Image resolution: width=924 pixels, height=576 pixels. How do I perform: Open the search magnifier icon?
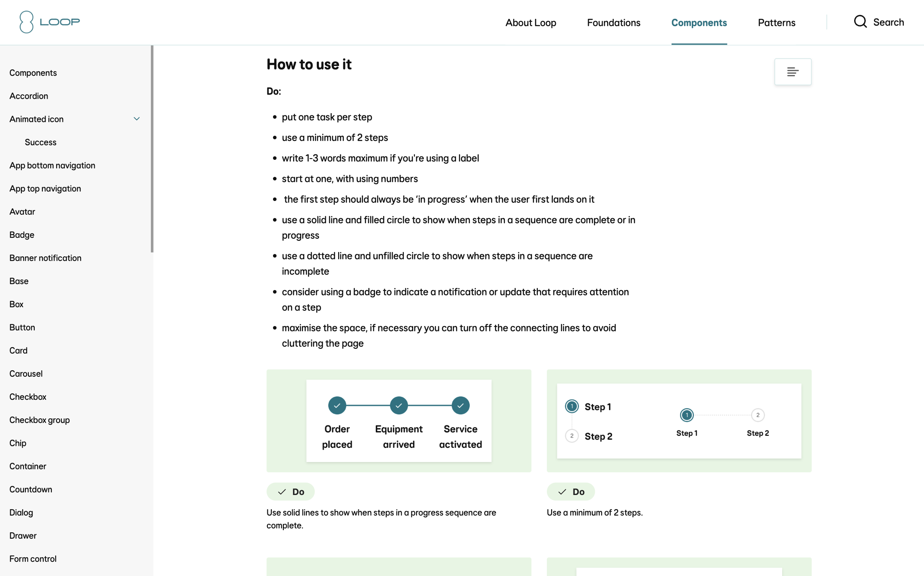tap(860, 22)
